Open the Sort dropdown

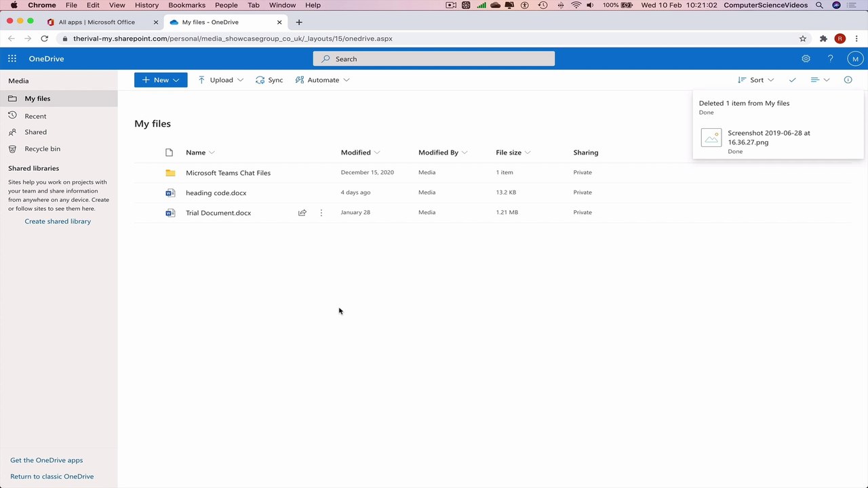755,80
